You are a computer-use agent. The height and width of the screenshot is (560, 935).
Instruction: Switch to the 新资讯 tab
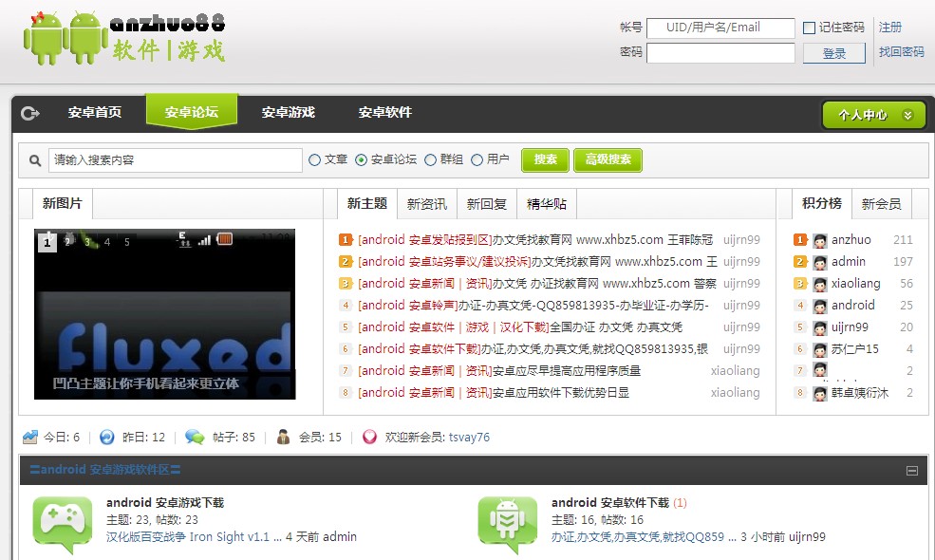[x=427, y=204]
